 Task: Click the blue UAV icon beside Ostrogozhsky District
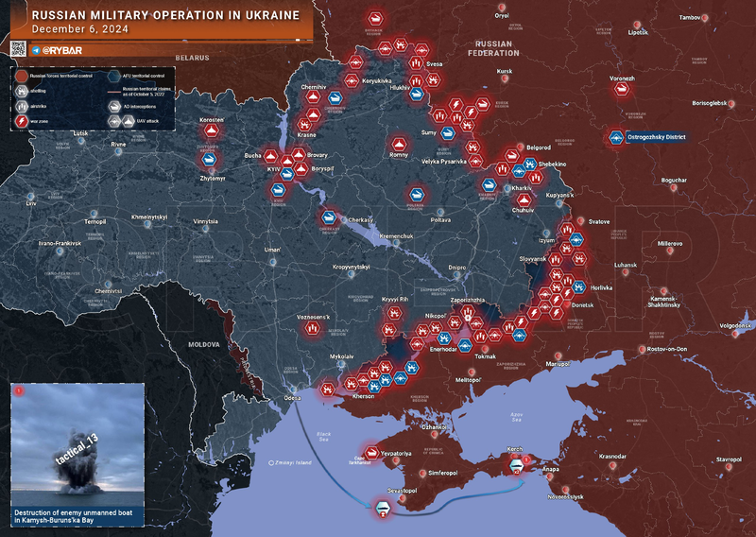[x=616, y=138]
